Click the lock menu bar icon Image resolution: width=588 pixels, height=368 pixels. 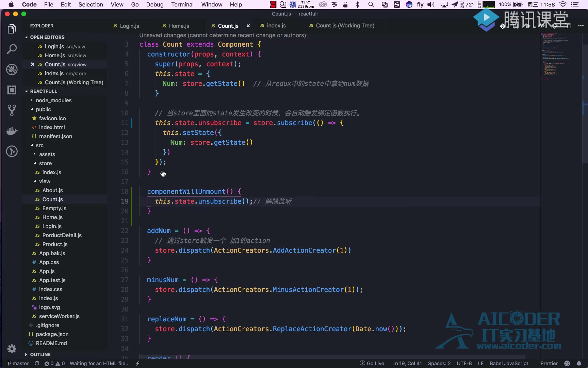(345, 4)
